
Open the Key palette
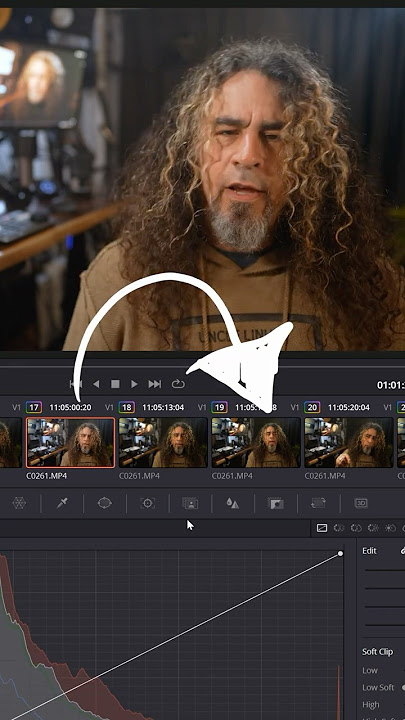(x=276, y=503)
